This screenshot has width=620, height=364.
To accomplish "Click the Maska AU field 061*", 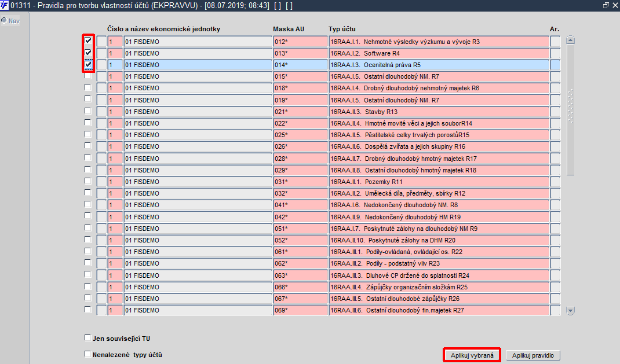I will pyautogui.click(x=300, y=252).
